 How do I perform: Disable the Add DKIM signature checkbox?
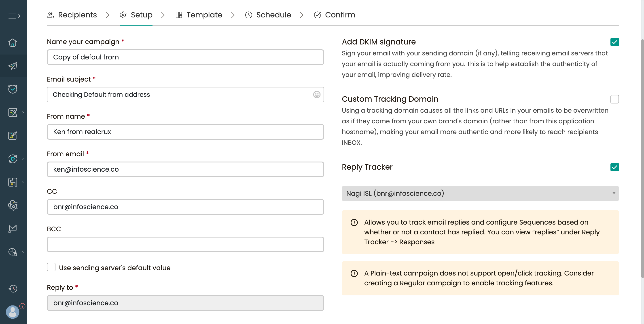[615, 42]
